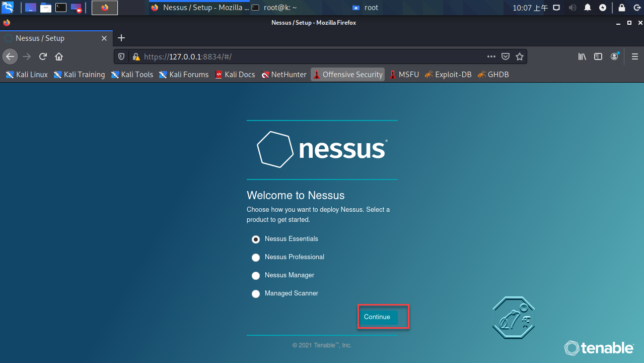Open the Exploit-DB bookmark
Screen dimensions: 644x363
coord(448,75)
